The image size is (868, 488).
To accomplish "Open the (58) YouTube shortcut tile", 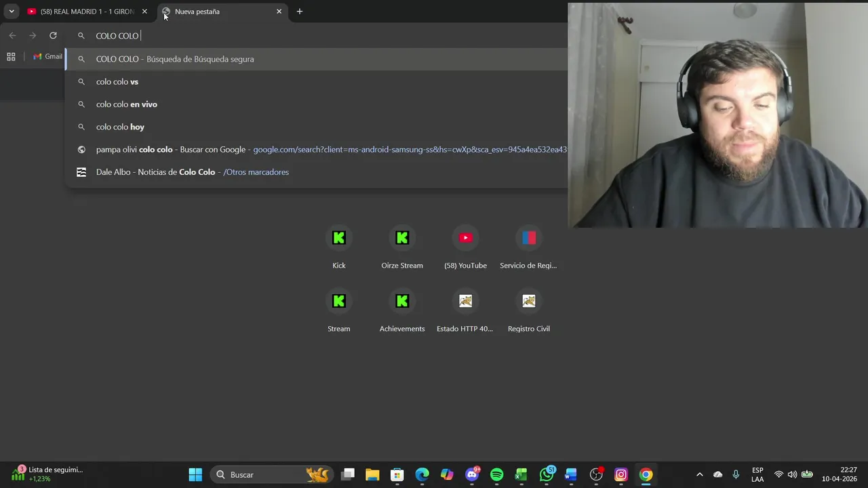I will click(465, 247).
